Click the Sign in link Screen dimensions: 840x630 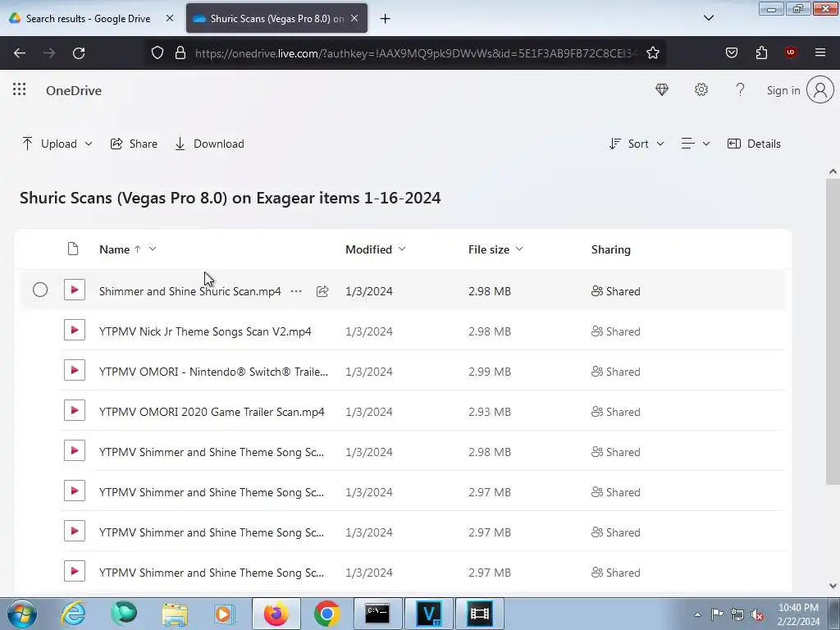783,90
